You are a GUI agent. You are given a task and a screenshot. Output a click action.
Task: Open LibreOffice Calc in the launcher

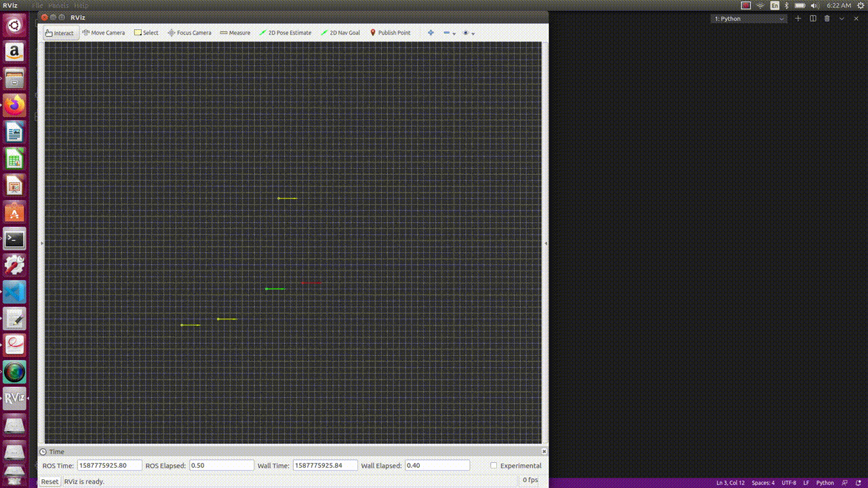14,159
